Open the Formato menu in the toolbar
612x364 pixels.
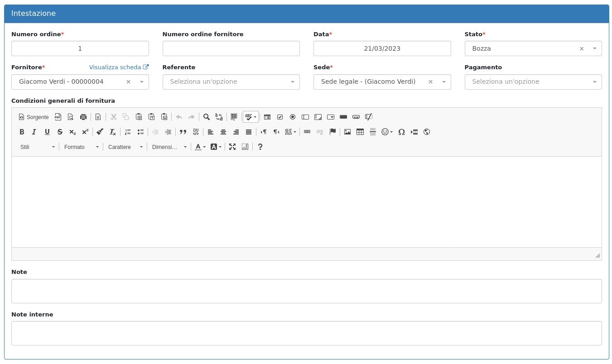[x=81, y=147]
